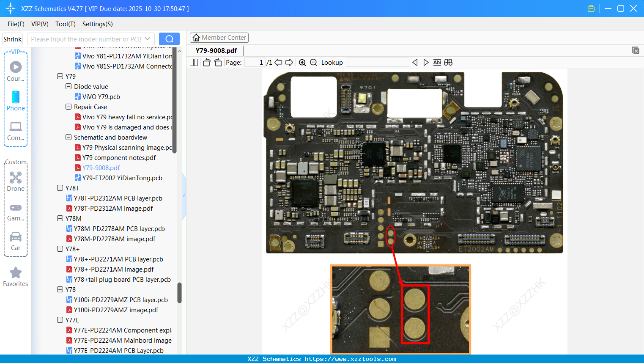Viewport: 644px width, 363px height.
Task: Select the Y79-9008.pdf document tab
Action: coord(216,50)
